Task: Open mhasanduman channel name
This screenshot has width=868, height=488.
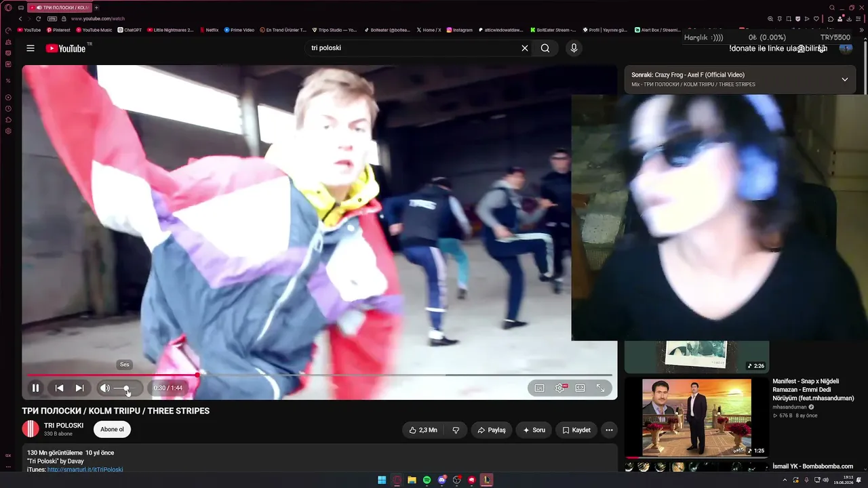Action: 790,407
